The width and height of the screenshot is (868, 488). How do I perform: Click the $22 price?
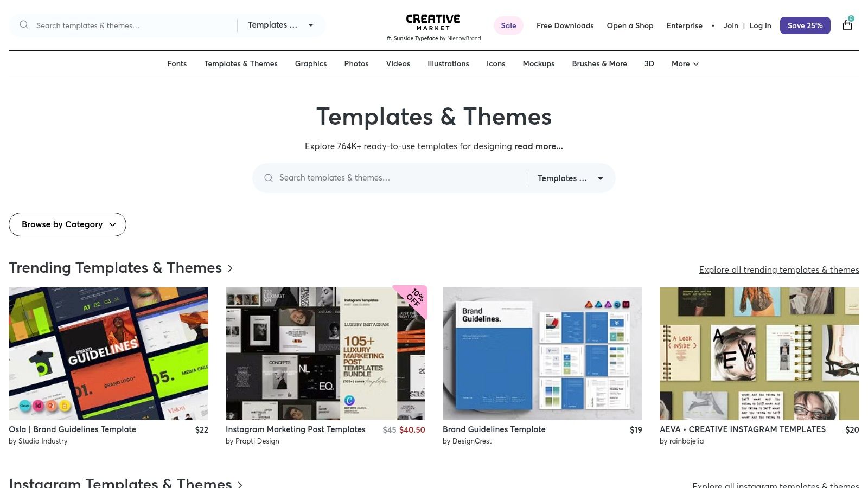[x=202, y=429]
